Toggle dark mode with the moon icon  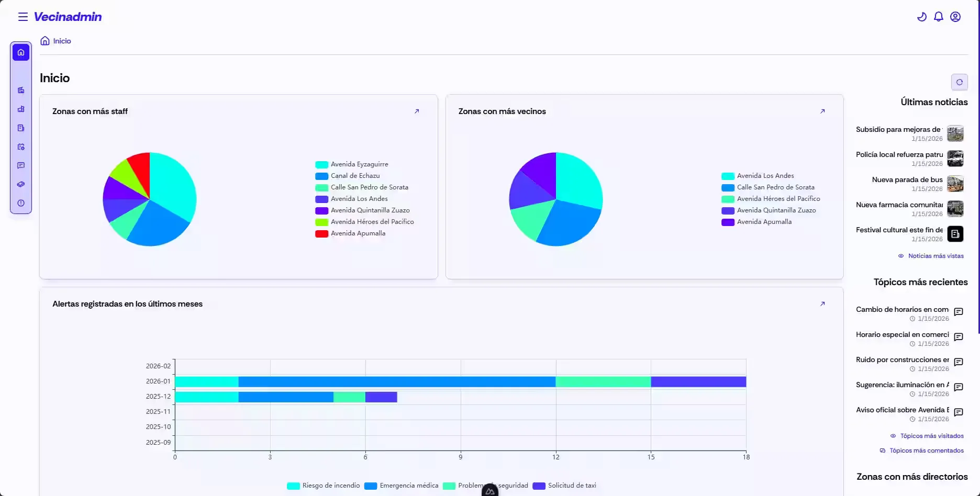[921, 17]
